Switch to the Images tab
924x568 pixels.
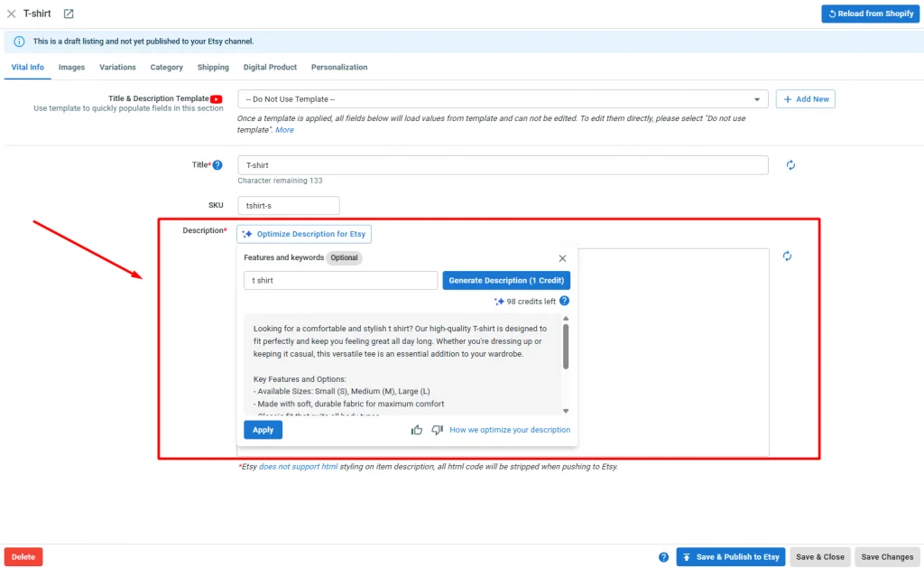click(73, 67)
